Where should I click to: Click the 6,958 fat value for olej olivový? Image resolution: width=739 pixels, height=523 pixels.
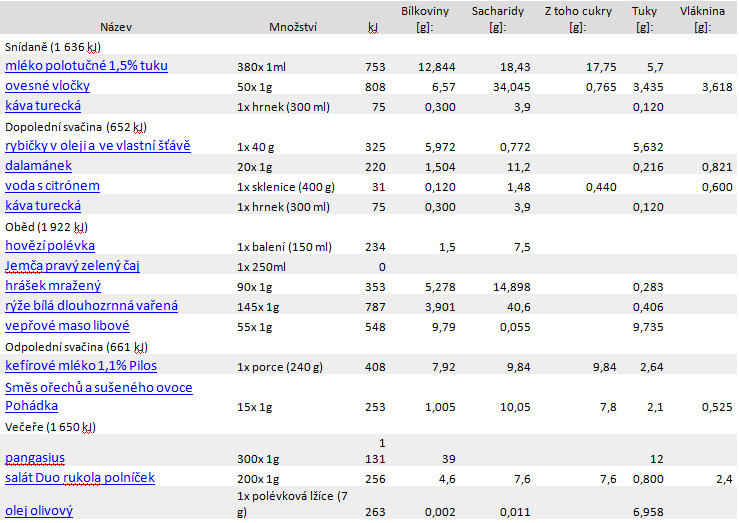pos(648,512)
